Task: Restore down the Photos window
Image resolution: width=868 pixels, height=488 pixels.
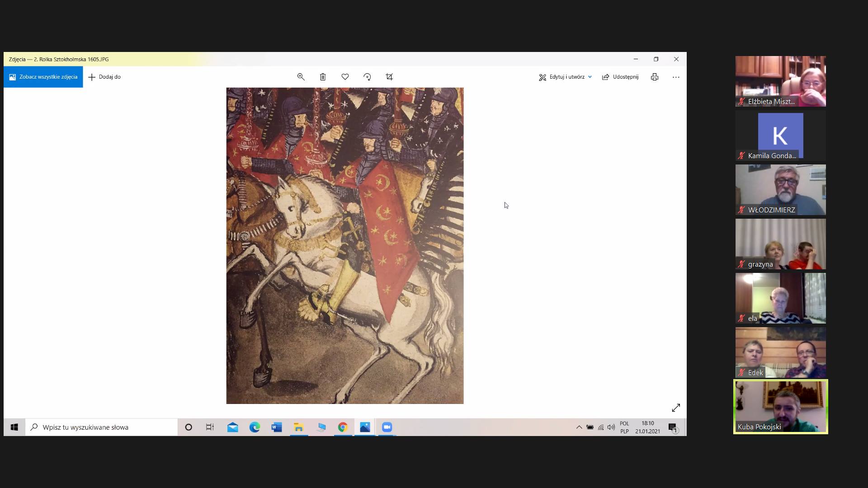Action: coord(656,59)
